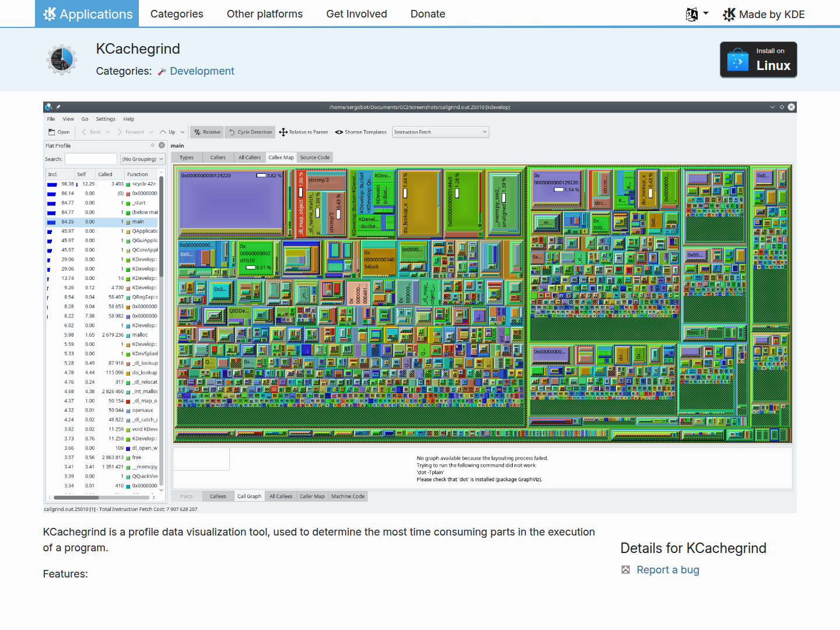Click the bug report icon beside Report a bug
The width and height of the screenshot is (840, 630).
[625, 570]
